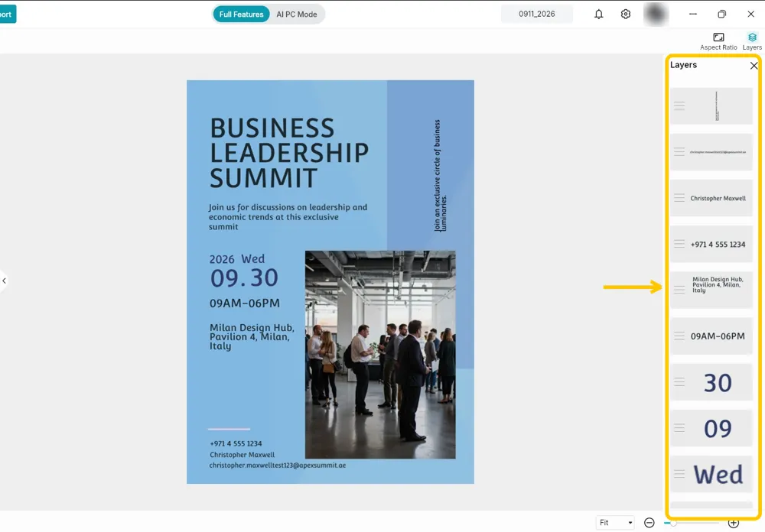Click the partially visible Export button
Image resolution: width=765 pixels, height=532 pixels.
point(8,15)
